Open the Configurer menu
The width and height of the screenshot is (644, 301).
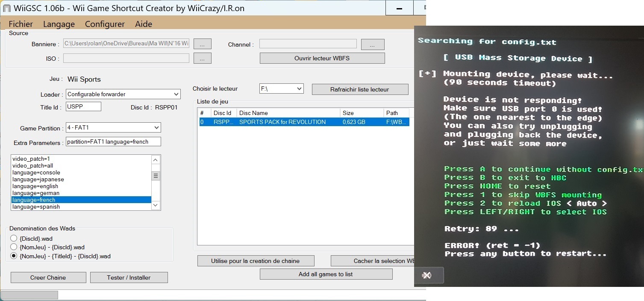coord(105,24)
